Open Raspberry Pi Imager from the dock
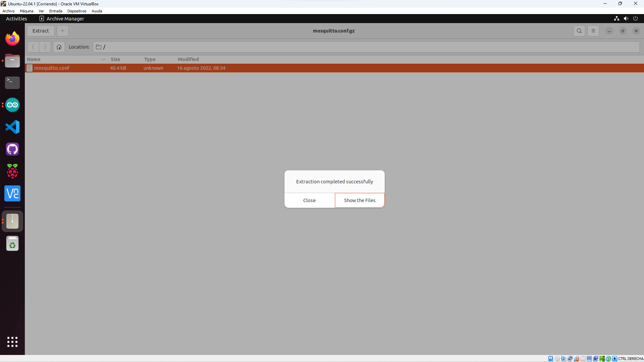Viewport: 644px width, 362px height. point(12,171)
